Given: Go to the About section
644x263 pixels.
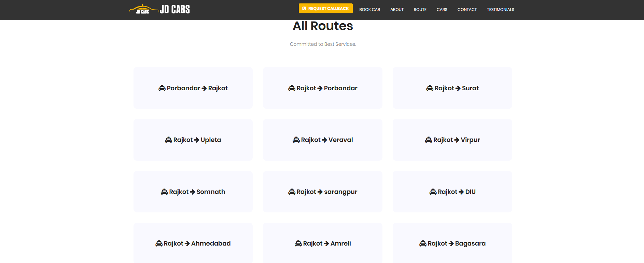Looking at the screenshot, I should [x=397, y=10].
